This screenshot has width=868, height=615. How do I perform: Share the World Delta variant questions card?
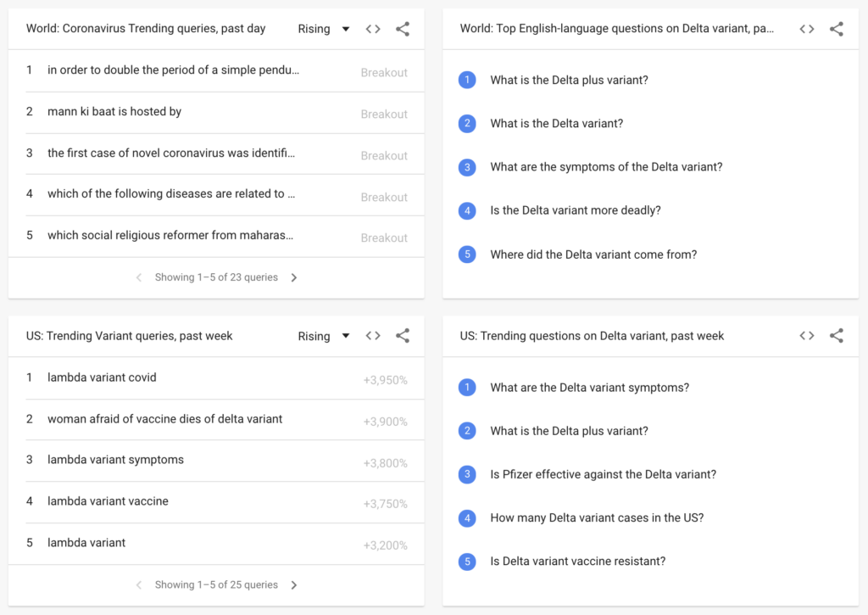pos(837,29)
